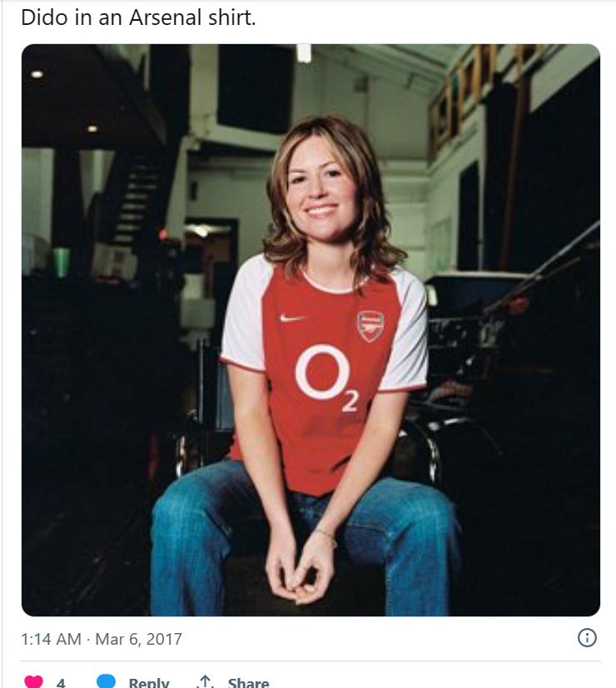Click the green cup in the photo
Viewport: 616px width, 688px height.
click(62, 261)
